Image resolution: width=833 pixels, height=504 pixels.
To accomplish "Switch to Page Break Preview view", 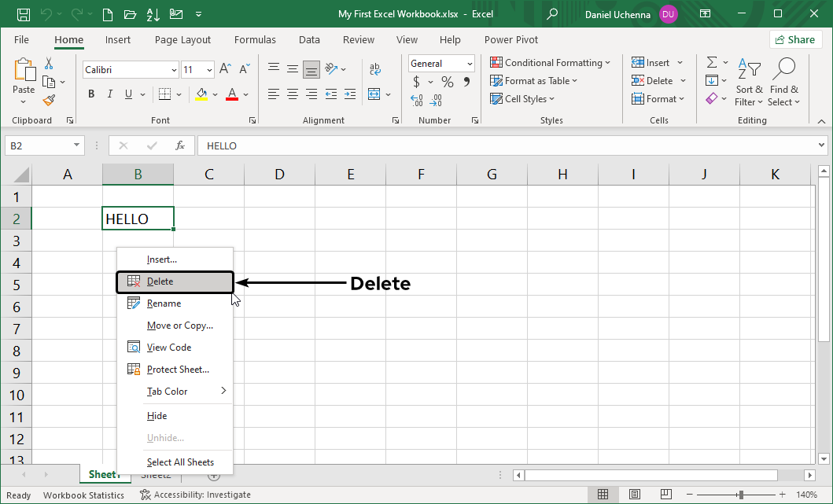I will point(666,494).
